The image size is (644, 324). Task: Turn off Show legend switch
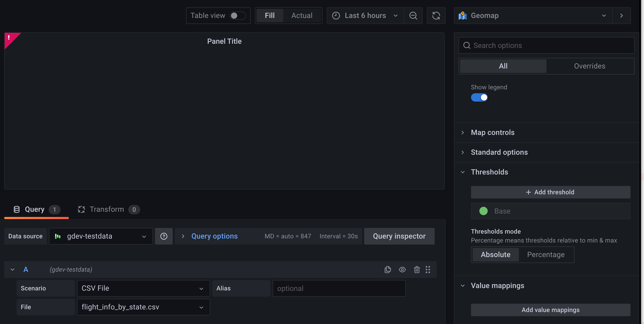coord(479,97)
